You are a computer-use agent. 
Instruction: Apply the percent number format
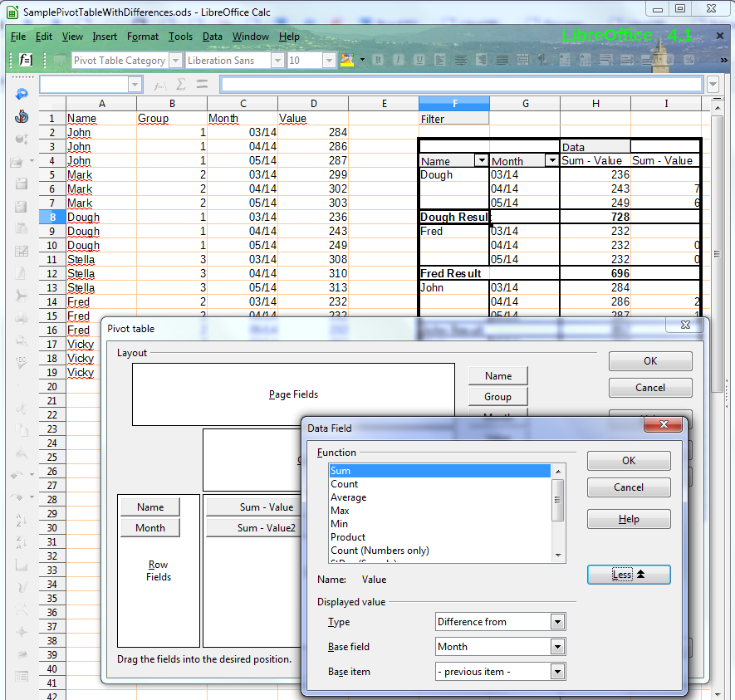pyautogui.click(x=688, y=60)
